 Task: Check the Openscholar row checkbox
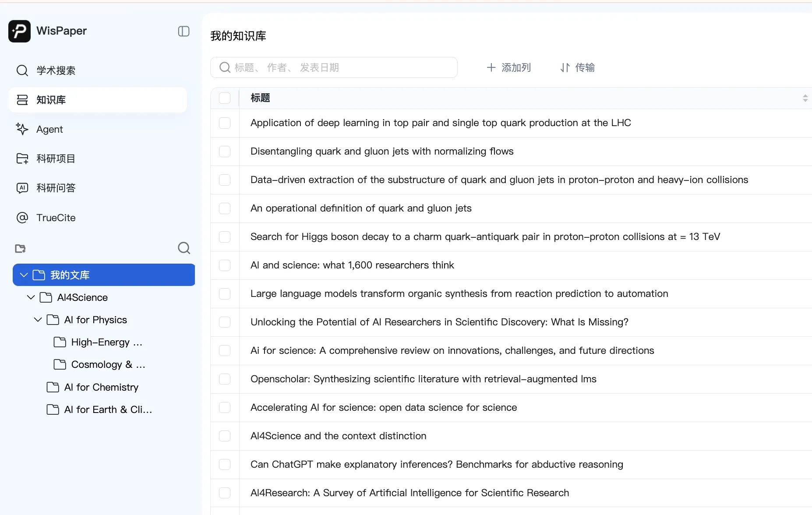(225, 379)
